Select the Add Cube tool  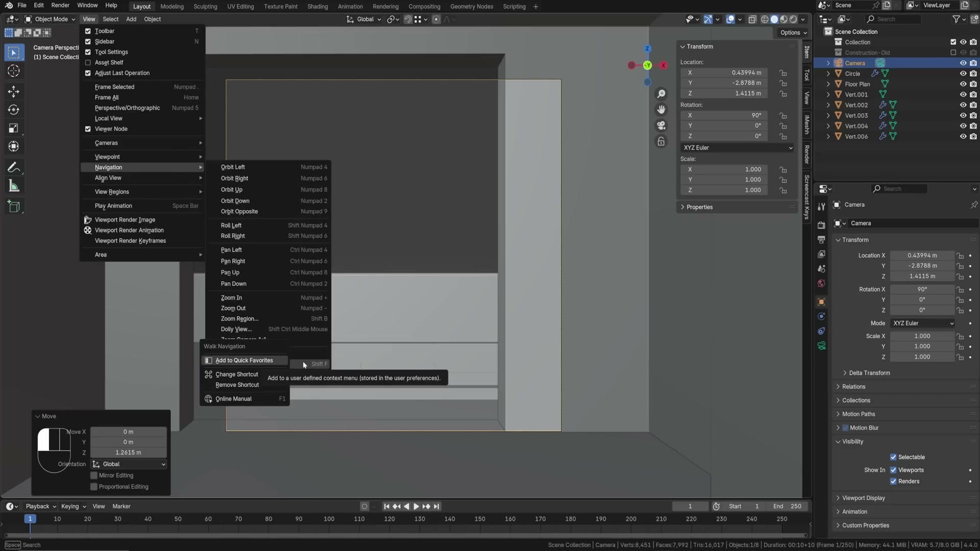tap(14, 207)
